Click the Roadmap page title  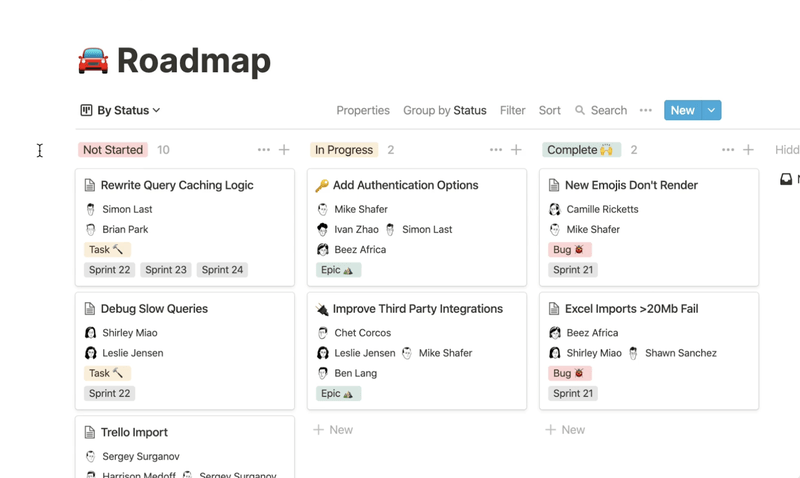pyautogui.click(x=194, y=61)
